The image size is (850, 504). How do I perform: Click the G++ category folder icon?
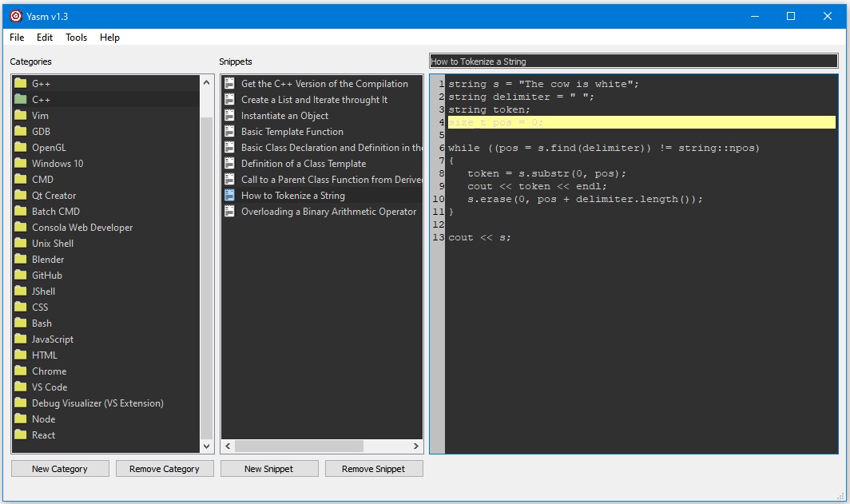21,83
